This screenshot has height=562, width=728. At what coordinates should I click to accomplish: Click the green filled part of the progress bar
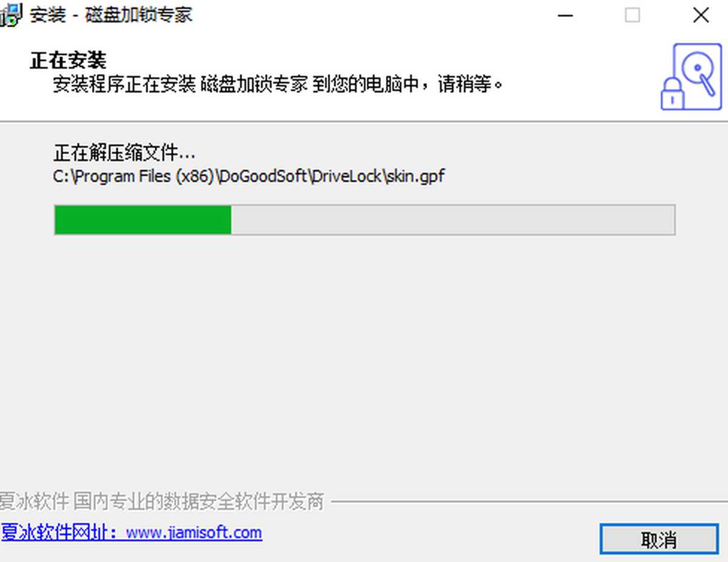click(143, 219)
